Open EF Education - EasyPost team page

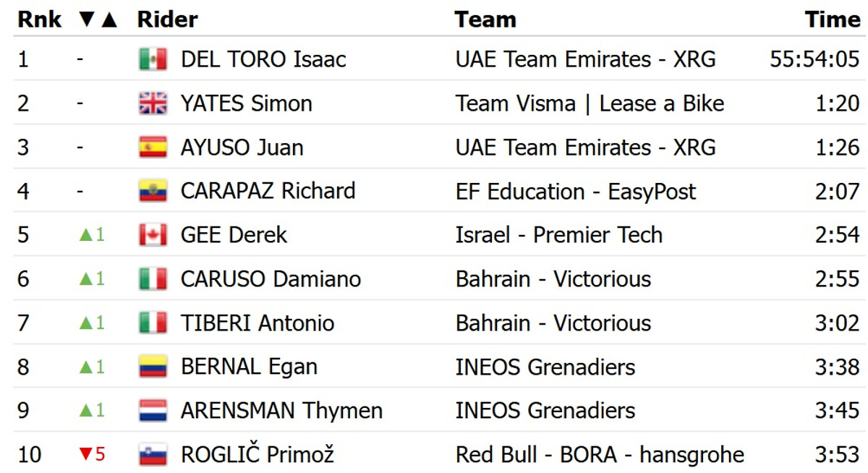575,192
